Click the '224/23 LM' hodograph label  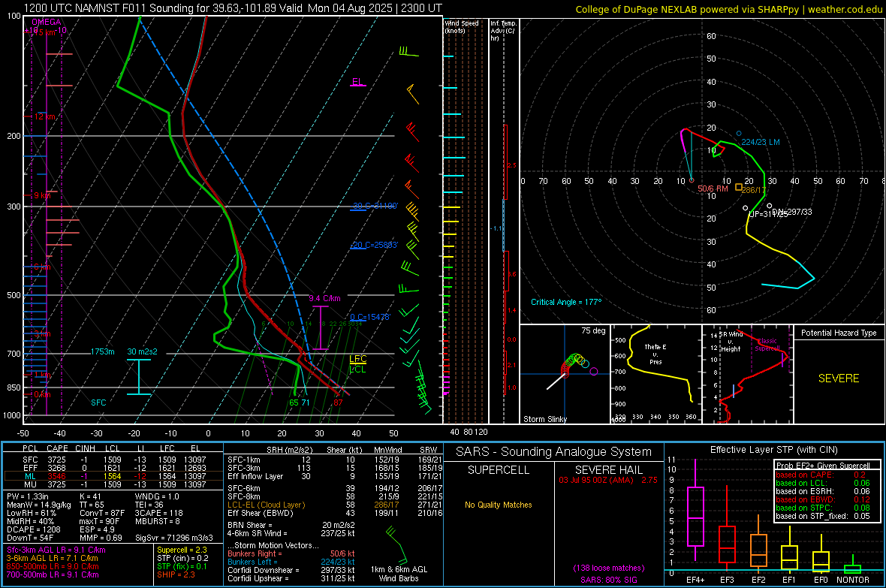pos(761,142)
